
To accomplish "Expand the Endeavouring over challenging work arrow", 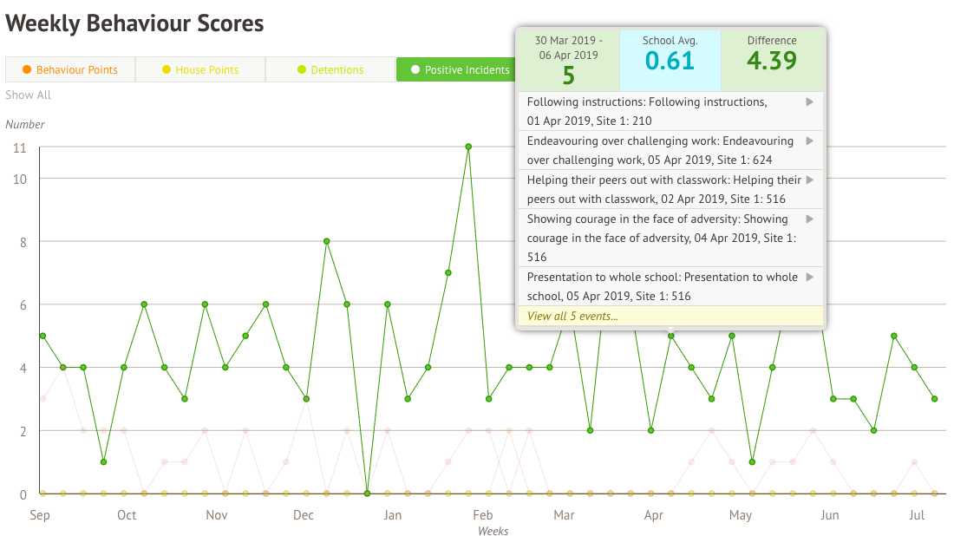I will pos(809,141).
